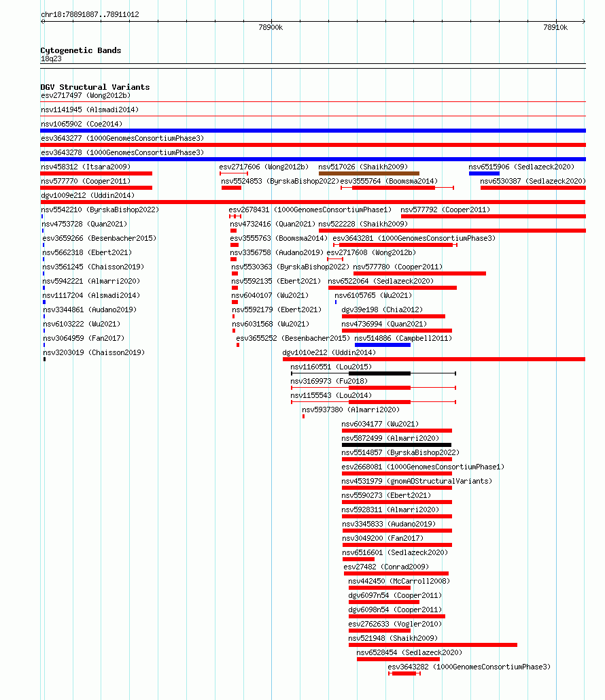Click the esv3643278 (1000GenomesConsortiumPhase3) label
605x700 pixels.
122,152
